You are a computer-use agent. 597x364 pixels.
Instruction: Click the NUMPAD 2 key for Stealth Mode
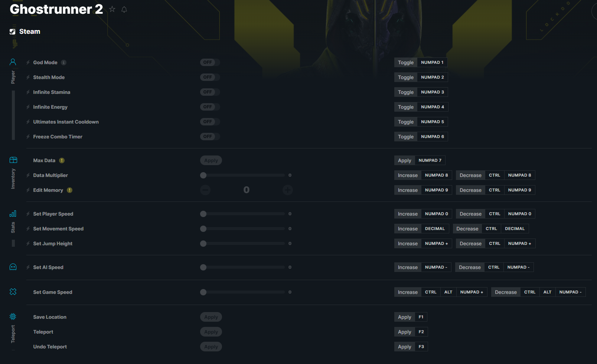click(x=433, y=77)
